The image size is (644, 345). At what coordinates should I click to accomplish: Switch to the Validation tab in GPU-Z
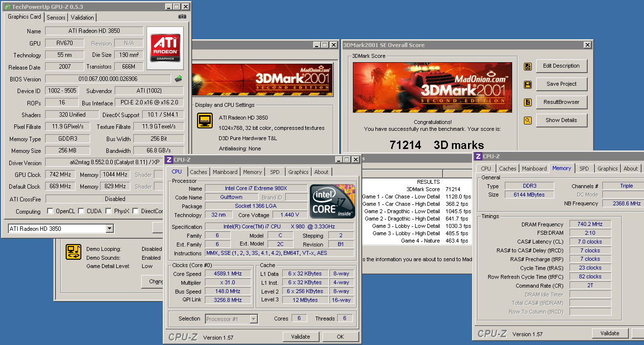[x=82, y=17]
